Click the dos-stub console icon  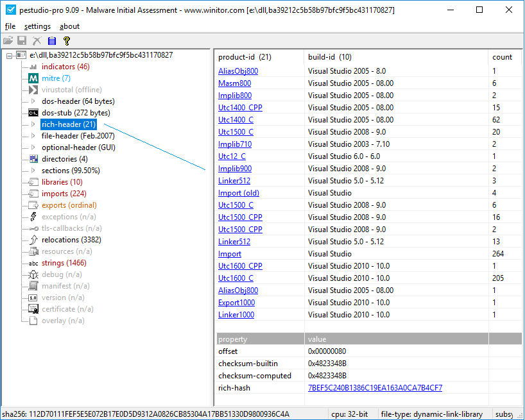33,113
